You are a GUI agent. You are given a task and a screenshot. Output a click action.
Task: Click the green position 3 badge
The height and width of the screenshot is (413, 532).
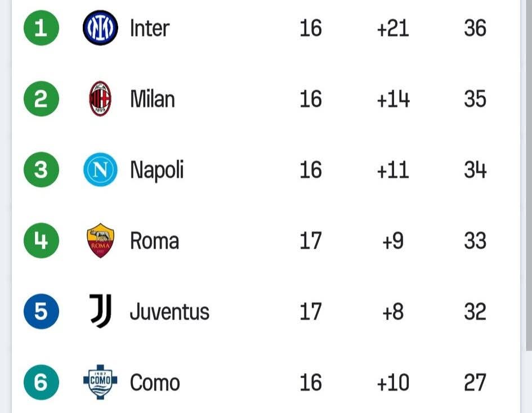point(41,170)
